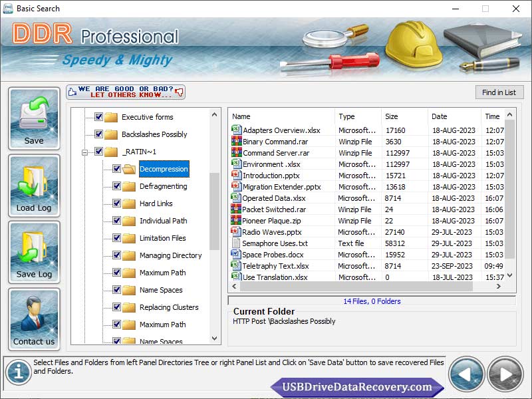Screen dimensions: 532x399
Task: Click the info icon in status bar
Action: coord(18,374)
